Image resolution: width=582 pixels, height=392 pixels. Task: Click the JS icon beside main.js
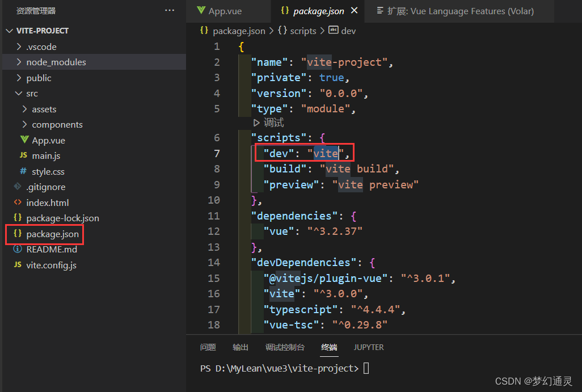pos(23,155)
